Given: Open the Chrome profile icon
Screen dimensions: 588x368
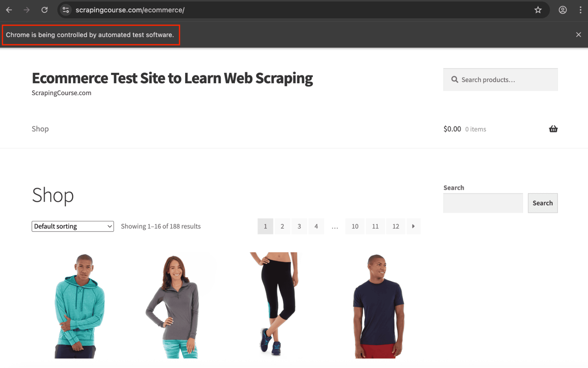Looking at the screenshot, I should 562,10.
